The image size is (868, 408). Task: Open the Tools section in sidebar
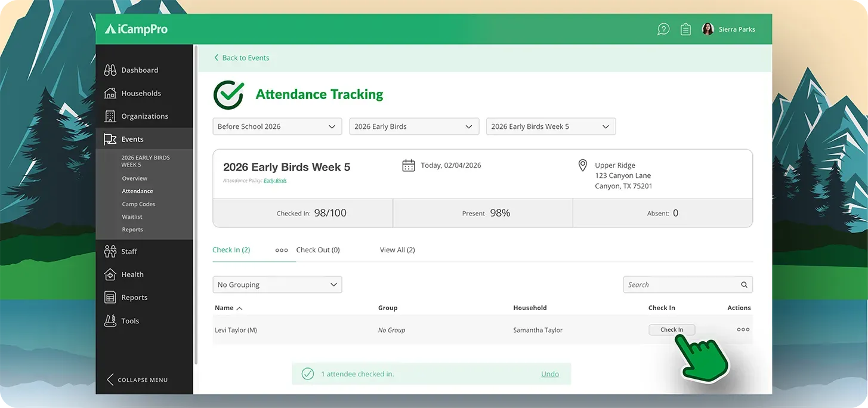coord(129,320)
